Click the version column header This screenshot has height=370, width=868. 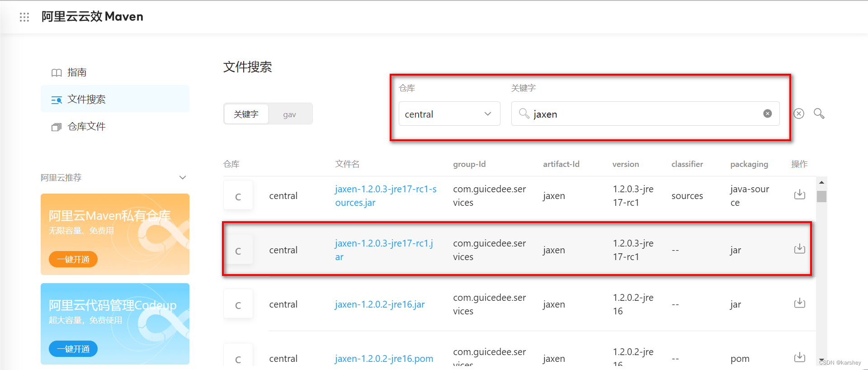click(626, 164)
